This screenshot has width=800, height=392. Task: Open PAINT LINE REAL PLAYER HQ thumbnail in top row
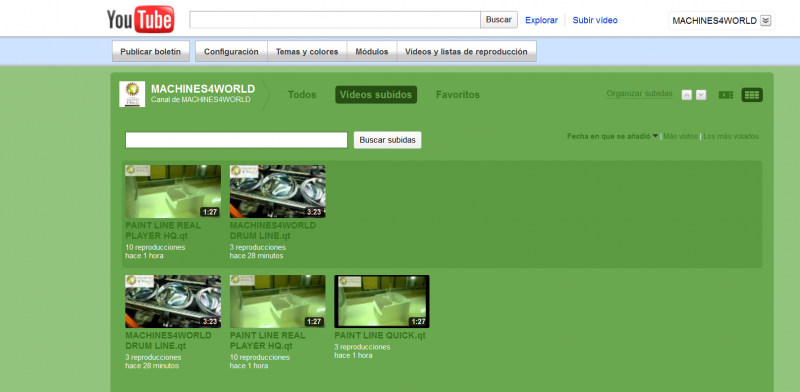point(173,191)
